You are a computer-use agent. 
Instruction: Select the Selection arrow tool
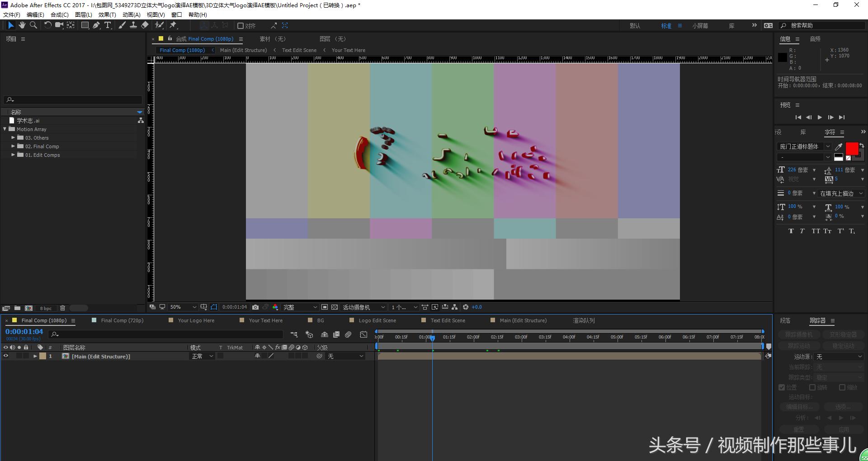coord(11,25)
